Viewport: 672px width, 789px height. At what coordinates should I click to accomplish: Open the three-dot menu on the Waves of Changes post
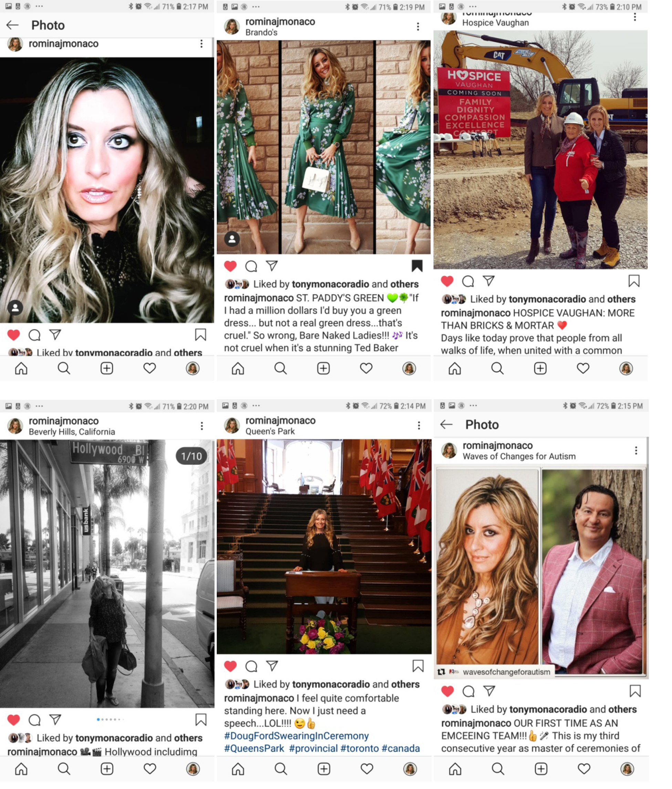click(636, 450)
